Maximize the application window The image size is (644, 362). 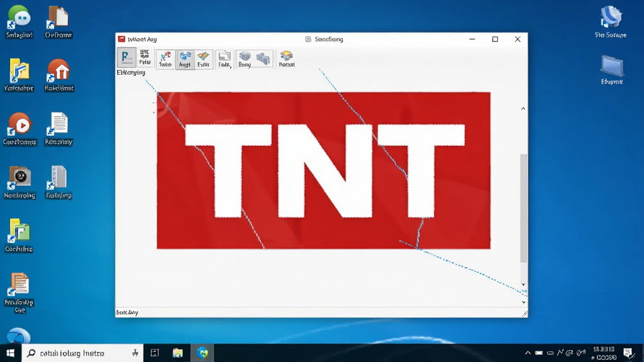(x=495, y=39)
